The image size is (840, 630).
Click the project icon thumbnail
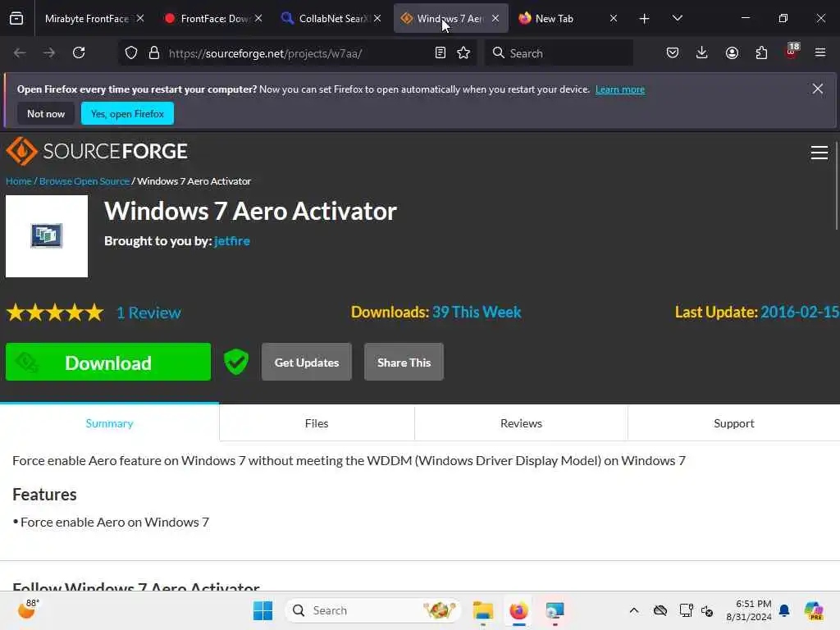pyautogui.click(x=47, y=236)
